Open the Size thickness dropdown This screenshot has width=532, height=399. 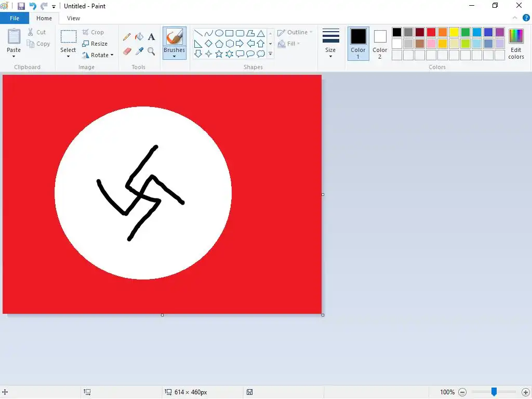click(x=330, y=44)
